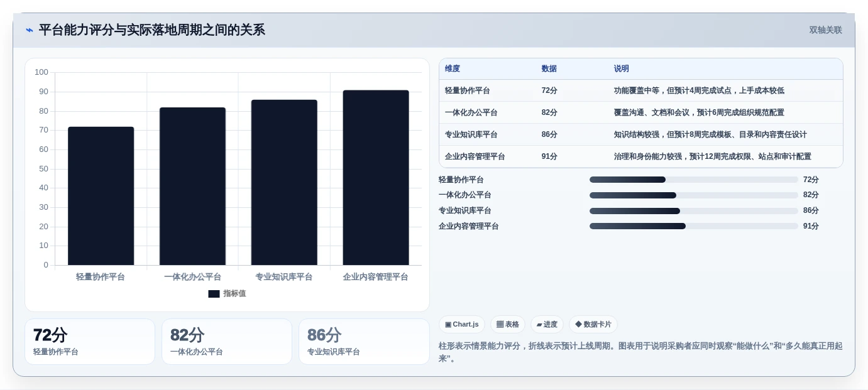Click 专业知识库平台 cell in the table
This screenshot has width=868, height=390.
click(471, 134)
